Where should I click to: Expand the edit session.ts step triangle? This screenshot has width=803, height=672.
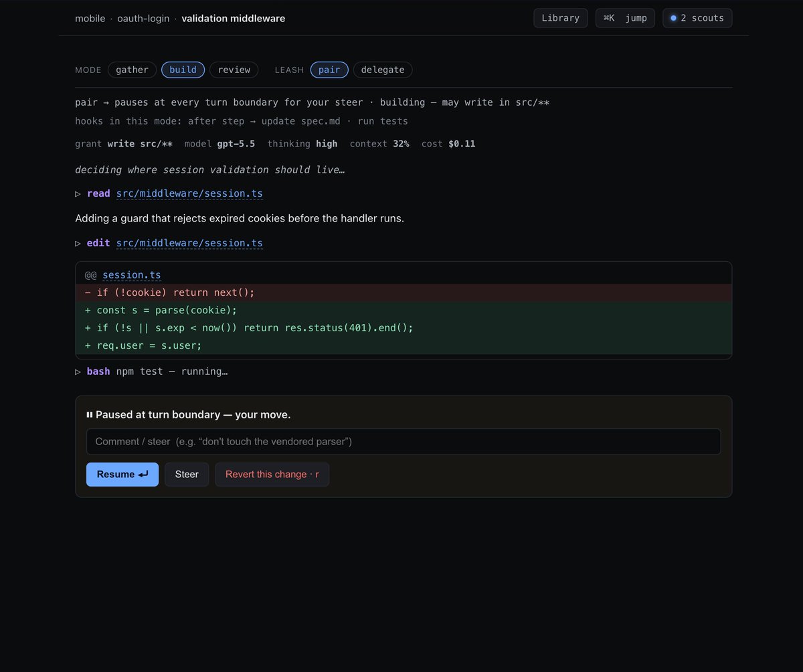click(x=78, y=243)
